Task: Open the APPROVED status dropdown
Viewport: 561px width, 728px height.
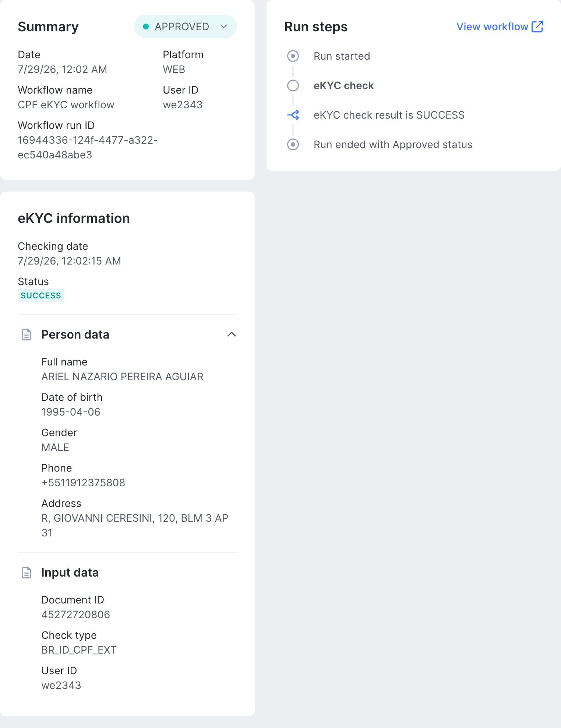Action: [185, 27]
